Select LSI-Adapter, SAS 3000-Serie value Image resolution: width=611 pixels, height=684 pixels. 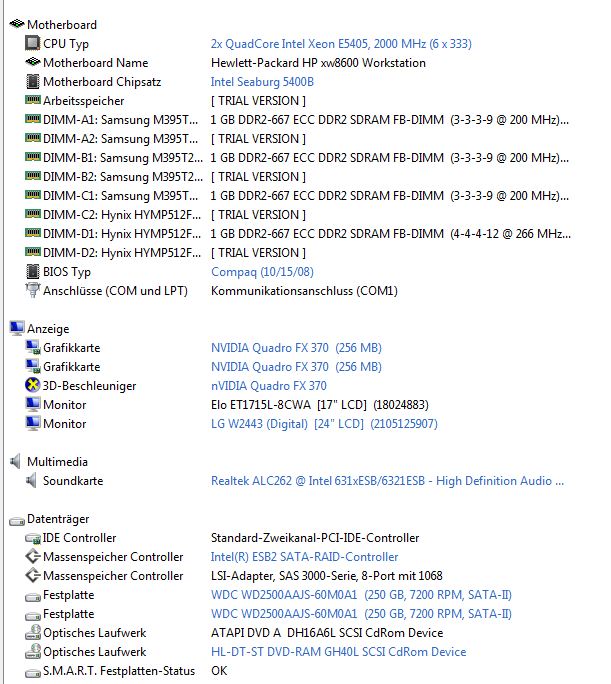click(x=327, y=576)
